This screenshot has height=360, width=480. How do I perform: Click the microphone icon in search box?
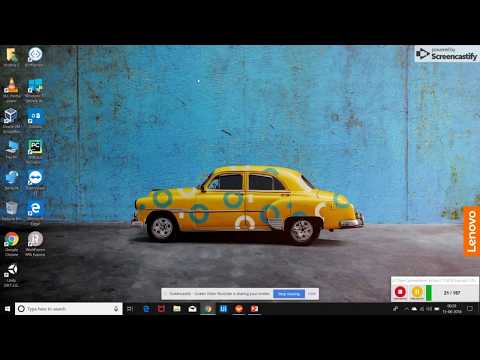(116, 309)
